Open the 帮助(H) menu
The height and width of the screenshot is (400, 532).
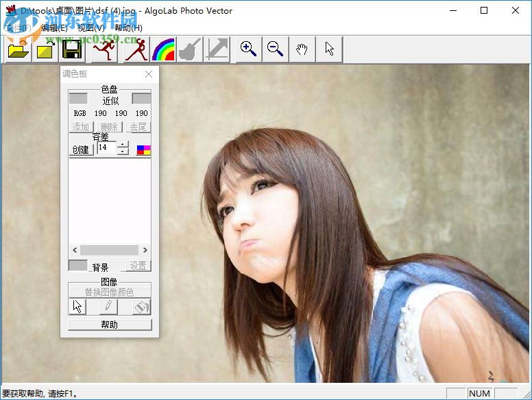point(128,28)
